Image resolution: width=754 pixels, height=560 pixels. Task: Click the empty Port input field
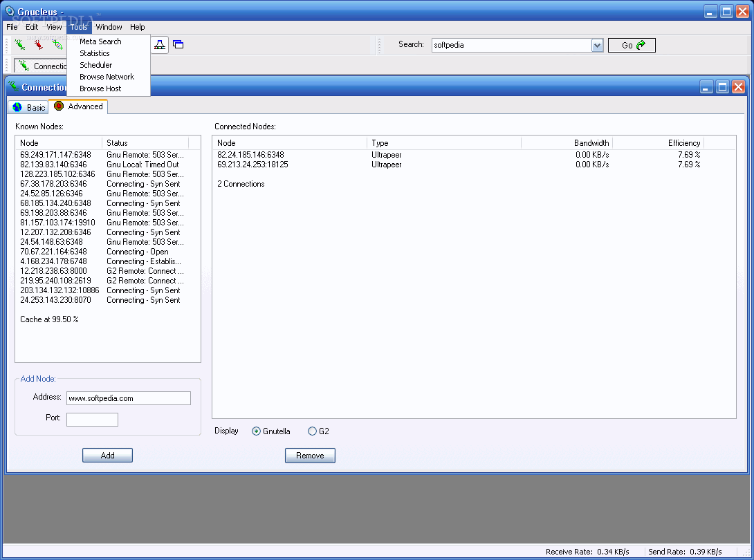click(92, 419)
